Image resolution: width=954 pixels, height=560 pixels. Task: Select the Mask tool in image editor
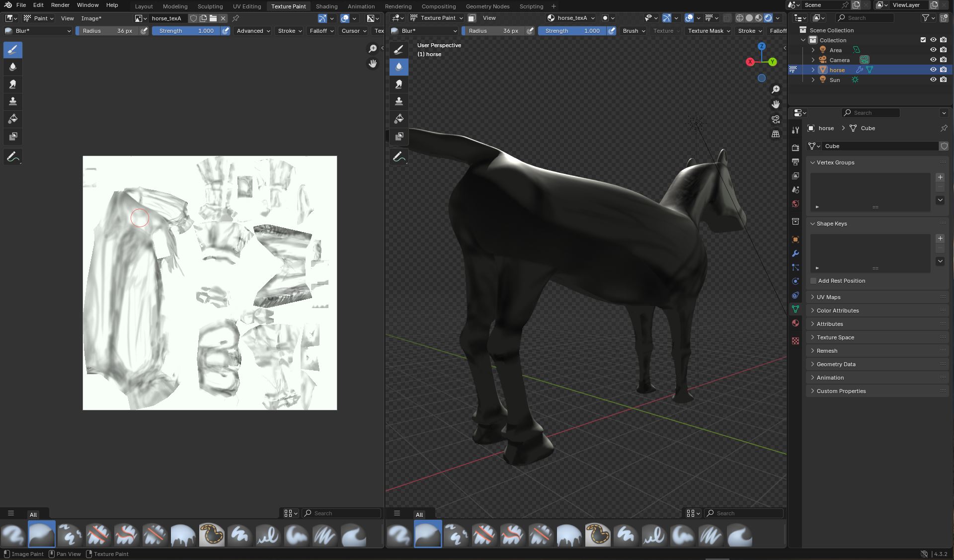[13, 136]
